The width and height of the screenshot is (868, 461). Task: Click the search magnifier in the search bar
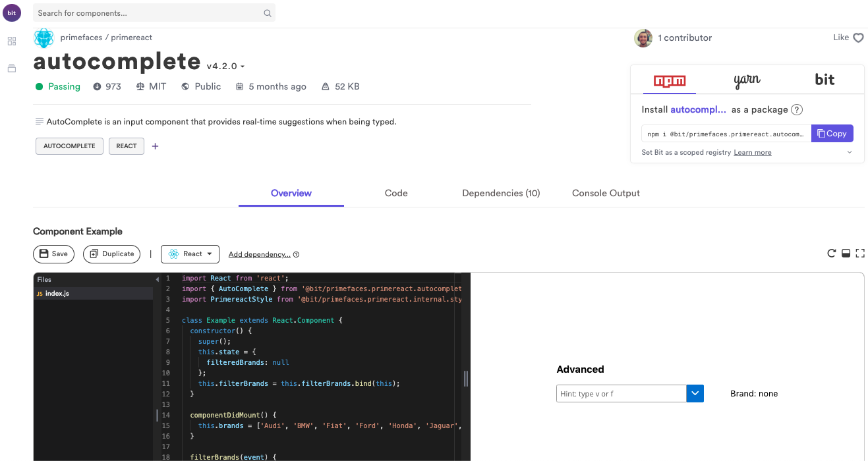pyautogui.click(x=267, y=13)
